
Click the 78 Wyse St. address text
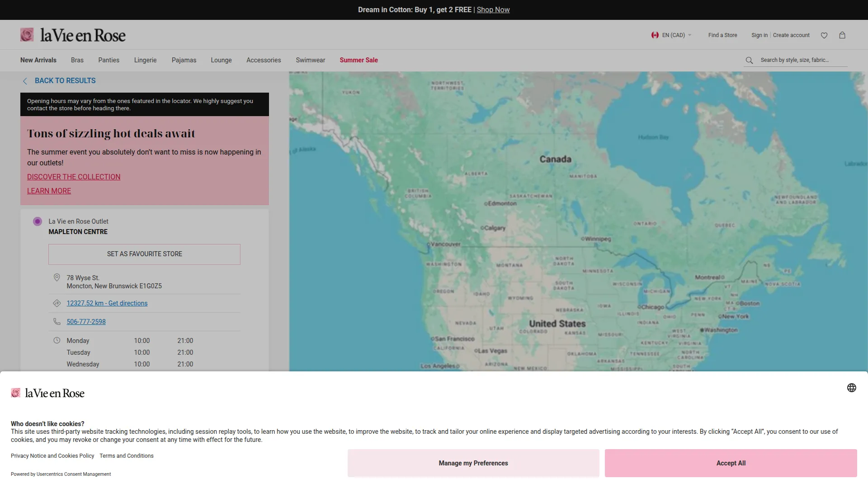click(x=83, y=278)
